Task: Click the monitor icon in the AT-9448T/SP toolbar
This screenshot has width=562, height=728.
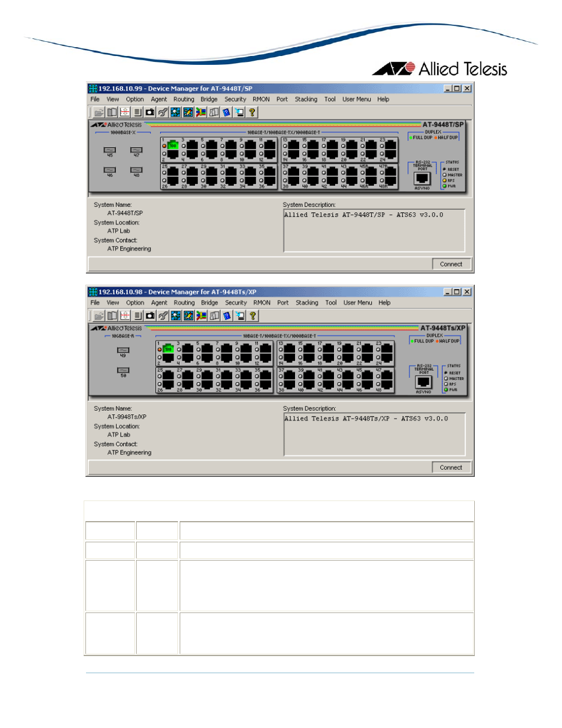Action: [240, 112]
